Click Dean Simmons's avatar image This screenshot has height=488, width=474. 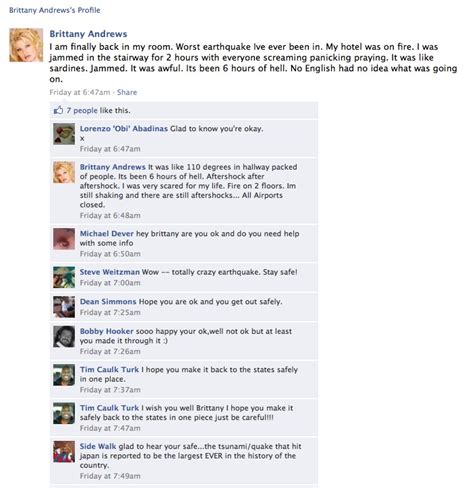tap(64, 307)
